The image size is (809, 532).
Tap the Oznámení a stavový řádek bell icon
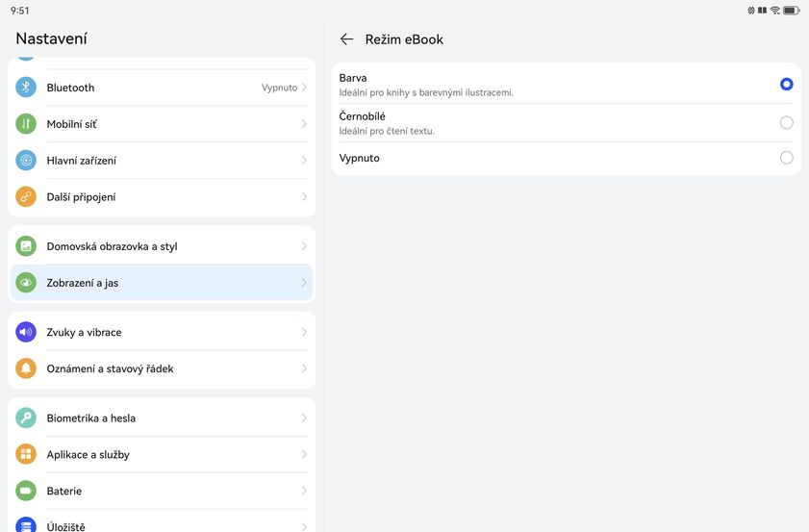pyautogui.click(x=26, y=368)
